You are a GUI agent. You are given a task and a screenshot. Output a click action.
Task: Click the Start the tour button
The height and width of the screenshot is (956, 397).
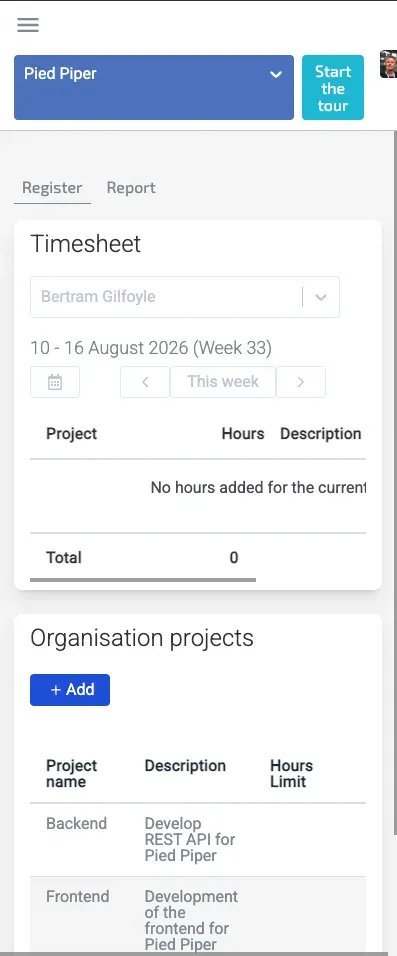click(333, 87)
